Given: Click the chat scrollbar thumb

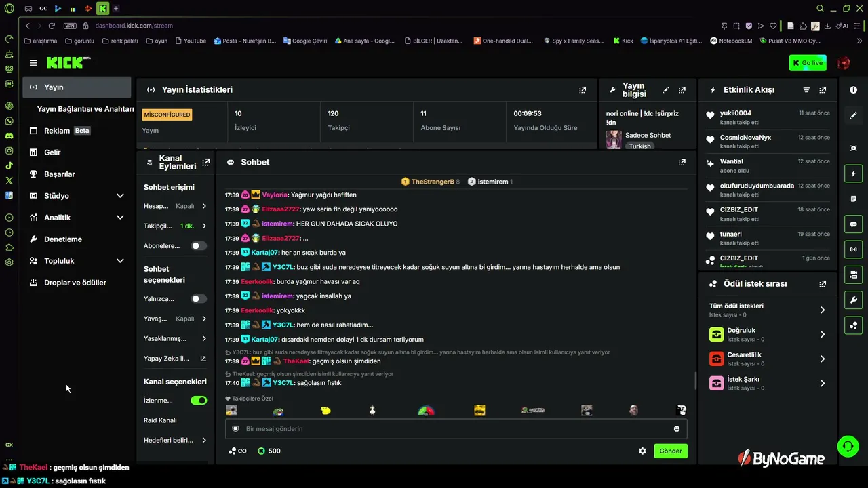Looking at the screenshot, I should tap(694, 381).
